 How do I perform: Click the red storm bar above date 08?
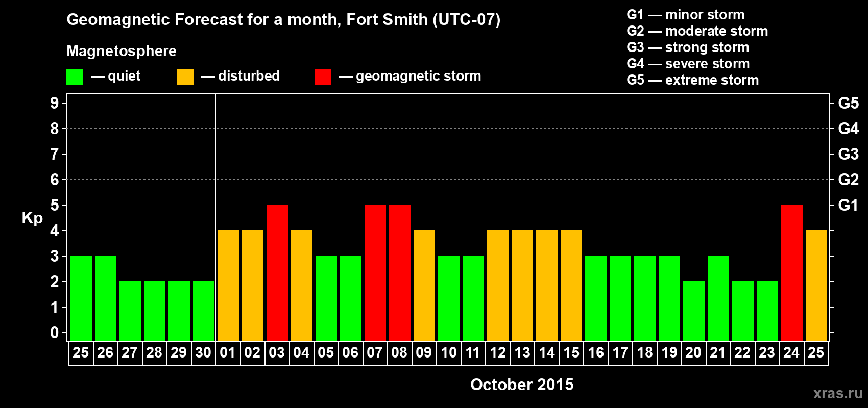(x=399, y=273)
